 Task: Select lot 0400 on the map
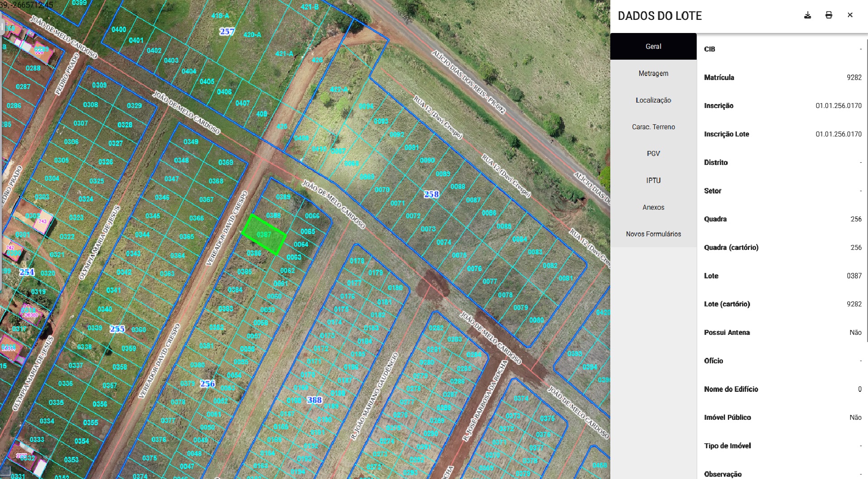click(x=119, y=29)
